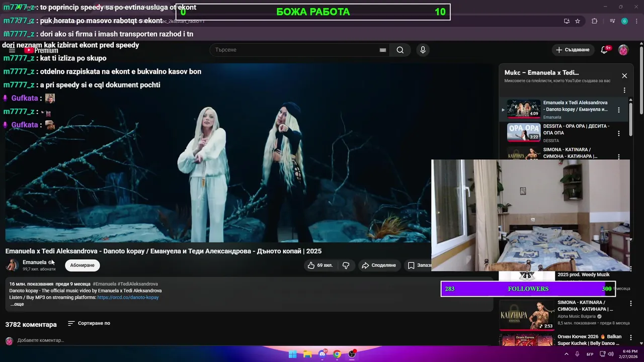This screenshot has width=644, height=362.
Task: Click the Създаване create button
Action: click(572, 50)
